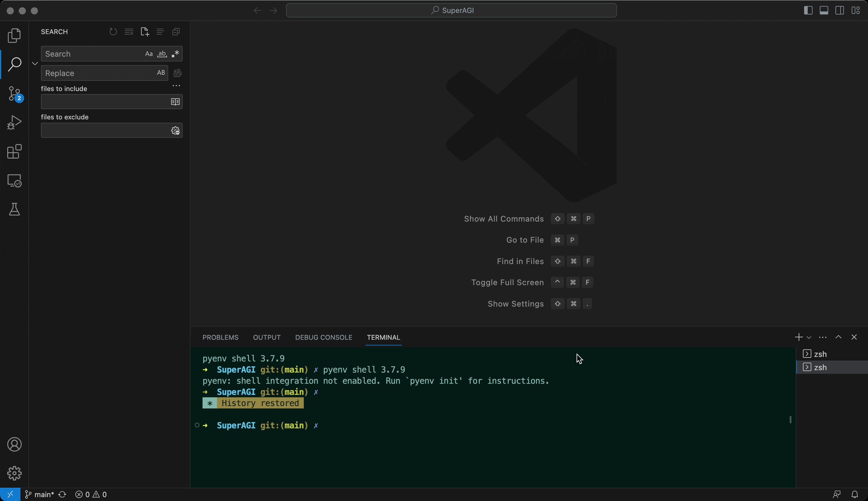Viewport: 868px width, 501px height.
Task: Switch to the DEBUG CONSOLE tab
Action: tap(323, 337)
